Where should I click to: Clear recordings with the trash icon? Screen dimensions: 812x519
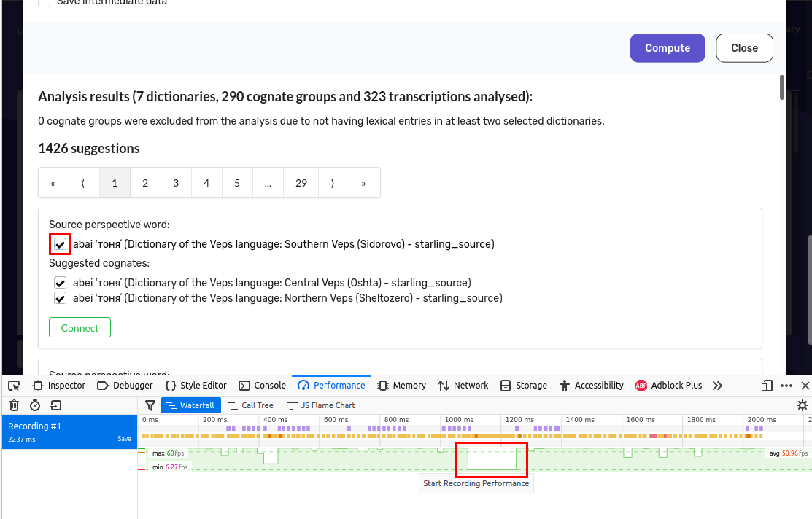tap(13, 405)
